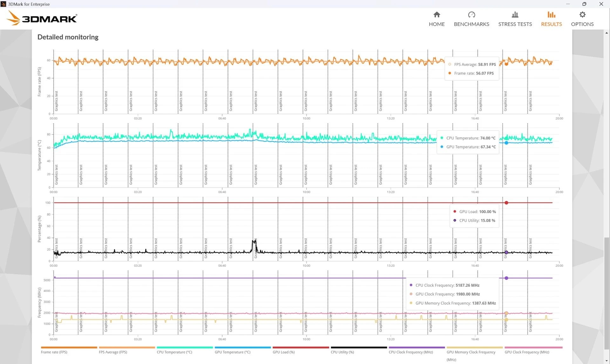The width and height of the screenshot is (610, 364).
Task: Toggle GPU Temperature legend series
Action: pyautogui.click(x=232, y=352)
